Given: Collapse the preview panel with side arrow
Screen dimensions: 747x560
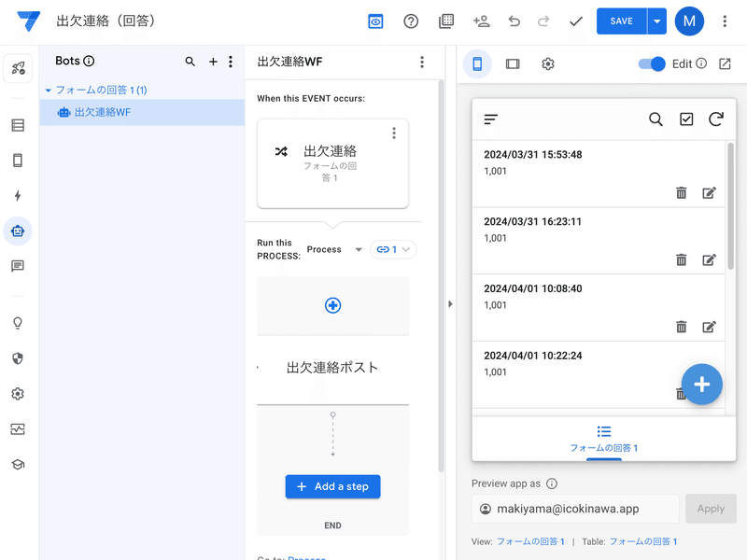Looking at the screenshot, I should point(450,304).
